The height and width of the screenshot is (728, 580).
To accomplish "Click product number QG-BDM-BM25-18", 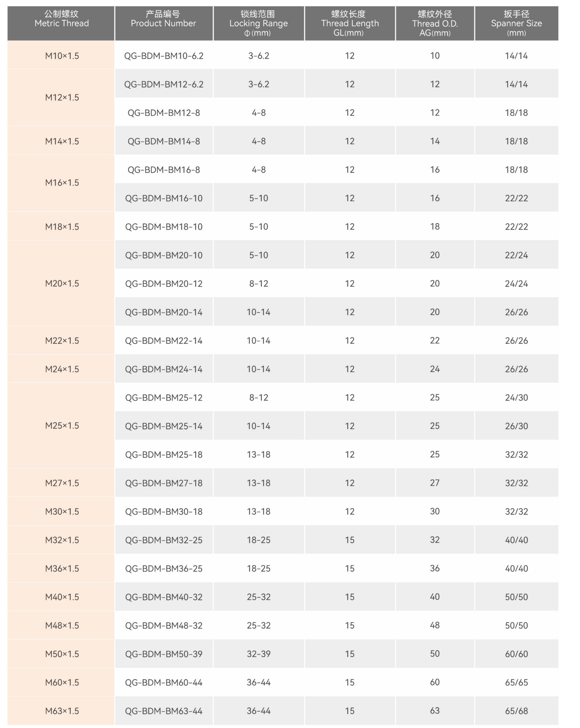I will click(164, 455).
